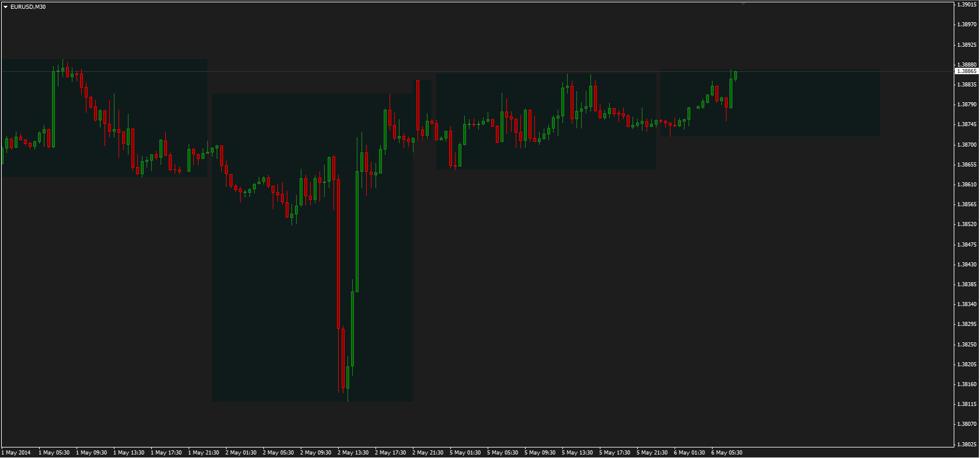This screenshot has height=458, width=980.
Task: Click the 1.38790 price axis label
Action: coord(966,105)
